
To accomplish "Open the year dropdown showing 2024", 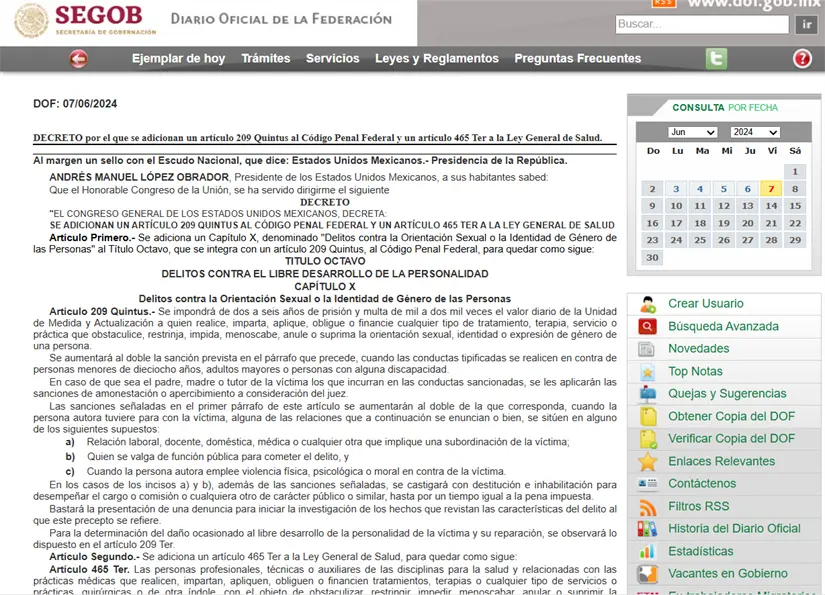I will point(754,132).
